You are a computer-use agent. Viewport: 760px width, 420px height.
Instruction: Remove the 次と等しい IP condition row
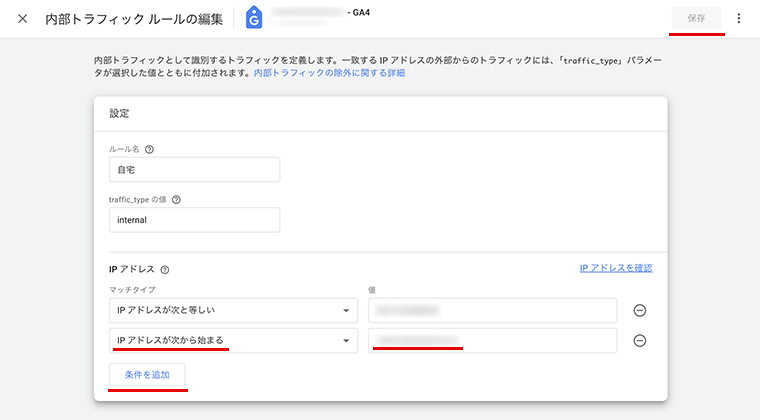coord(640,311)
